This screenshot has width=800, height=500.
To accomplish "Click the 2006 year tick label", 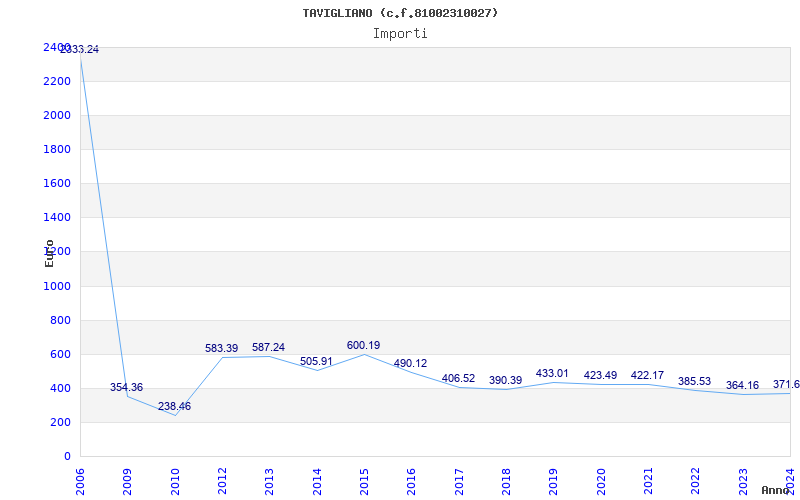I will pos(80,482).
